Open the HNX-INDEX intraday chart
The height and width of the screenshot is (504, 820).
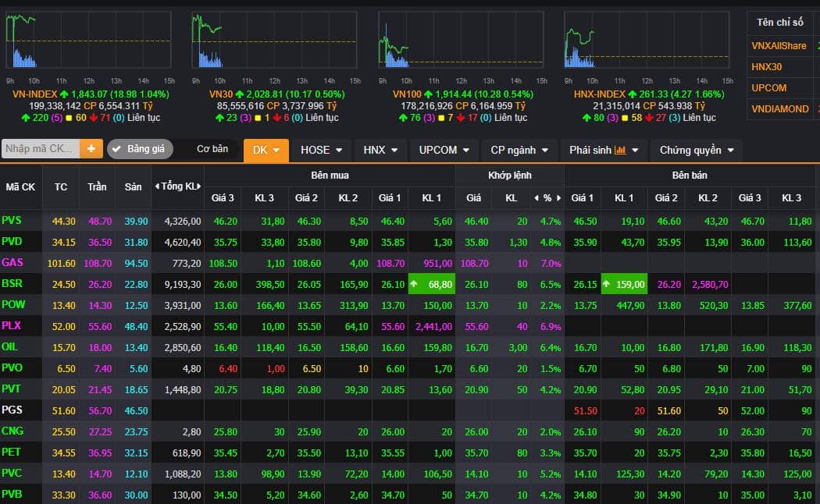point(647,41)
